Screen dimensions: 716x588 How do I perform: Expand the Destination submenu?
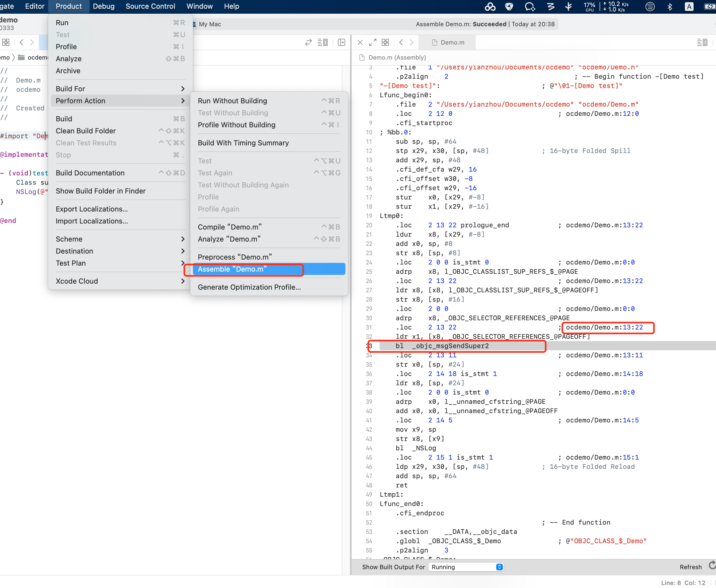(120, 251)
